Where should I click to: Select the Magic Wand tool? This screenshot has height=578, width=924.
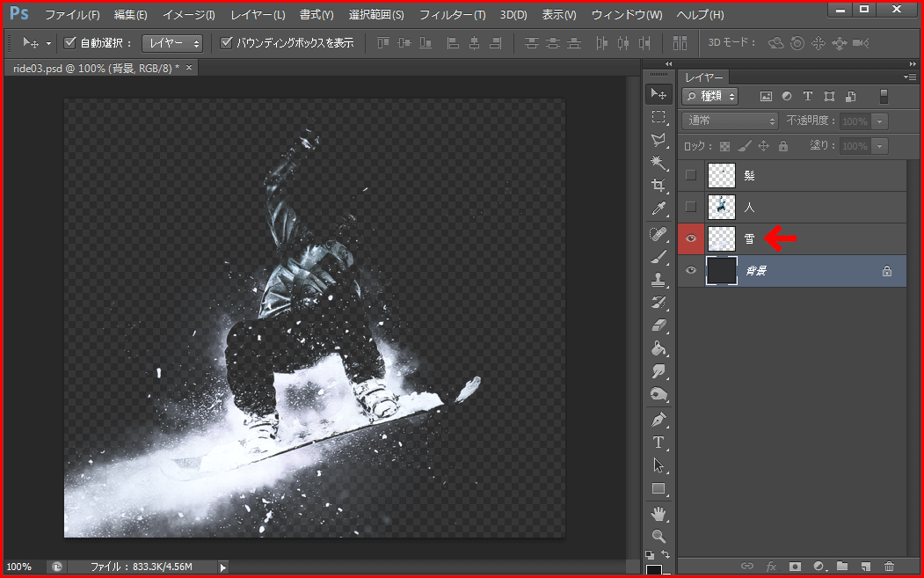pyautogui.click(x=658, y=163)
